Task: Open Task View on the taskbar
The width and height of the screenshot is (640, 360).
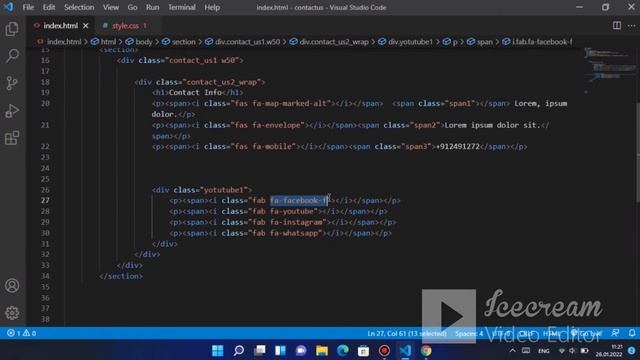Action: [260, 351]
